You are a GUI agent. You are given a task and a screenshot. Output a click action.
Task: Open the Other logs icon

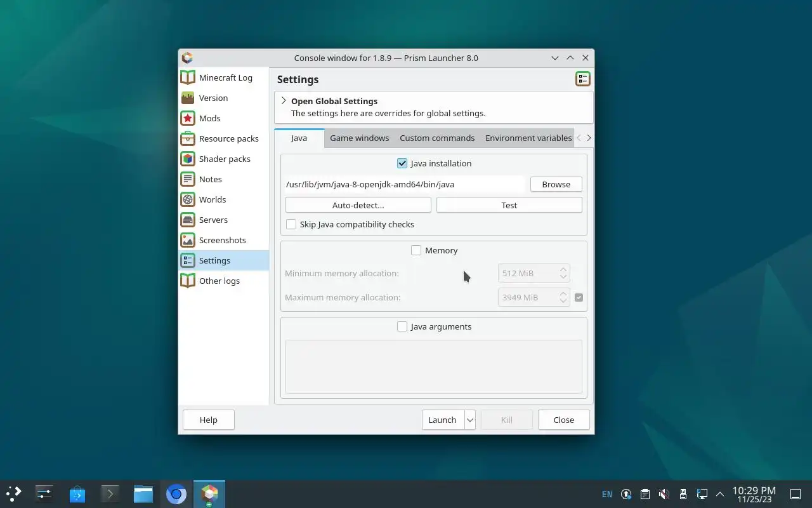coord(188,281)
